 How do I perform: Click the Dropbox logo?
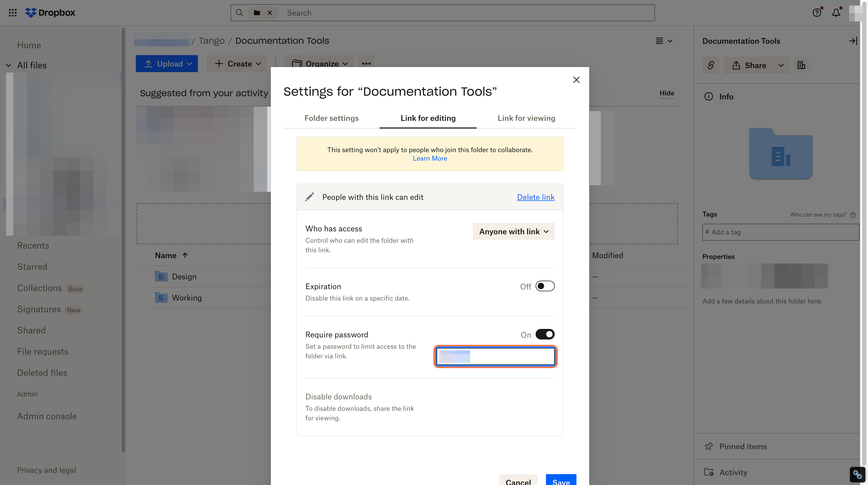point(50,13)
